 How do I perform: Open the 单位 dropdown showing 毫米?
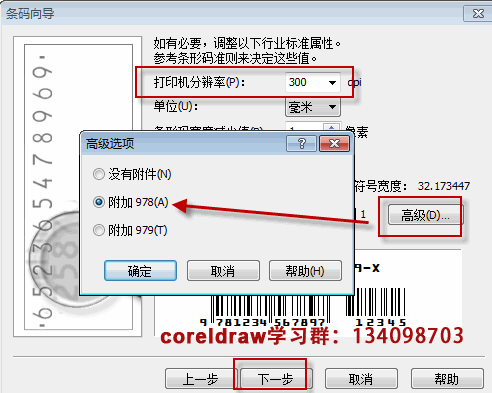point(313,107)
